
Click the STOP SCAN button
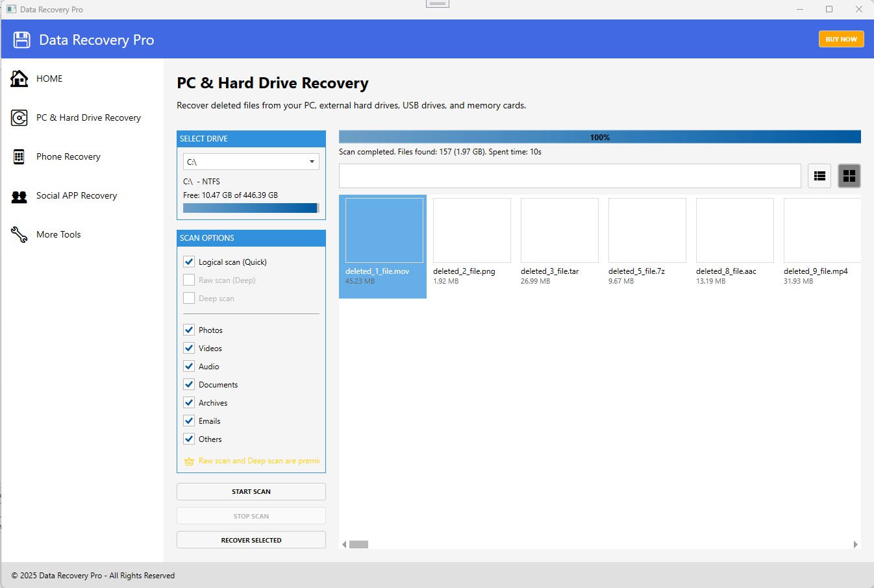click(x=251, y=516)
